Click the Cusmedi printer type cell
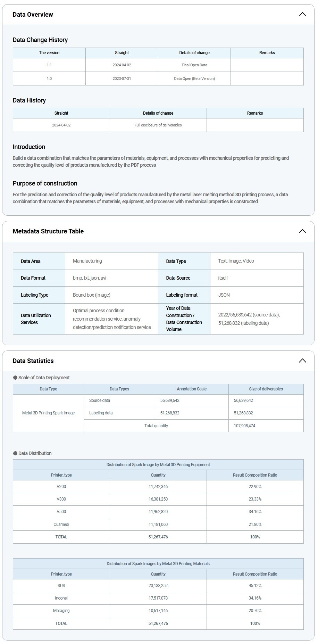318x644 pixels. click(x=61, y=525)
